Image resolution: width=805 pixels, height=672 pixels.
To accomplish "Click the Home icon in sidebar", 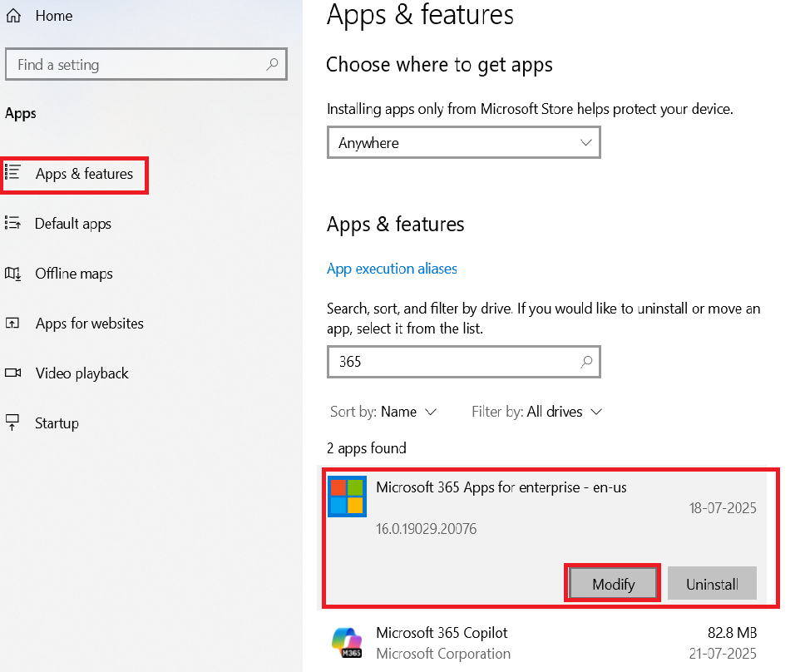I will click(x=13, y=16).
